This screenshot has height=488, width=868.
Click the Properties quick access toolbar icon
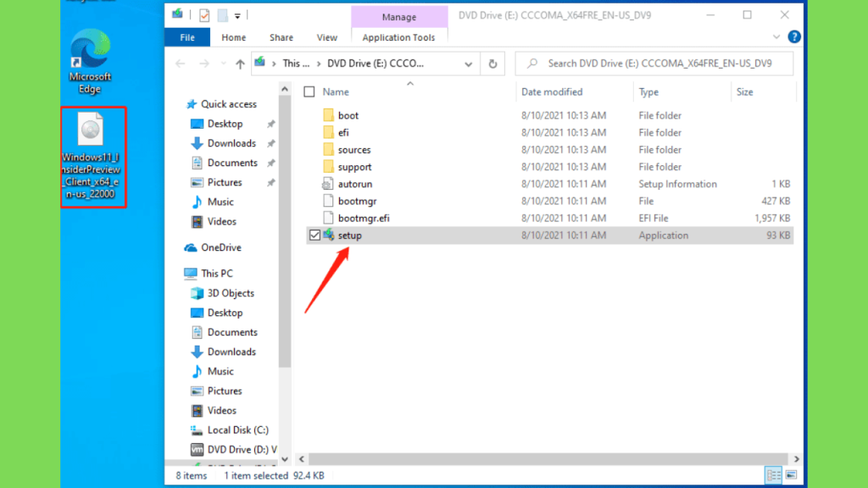coord(204,15)
